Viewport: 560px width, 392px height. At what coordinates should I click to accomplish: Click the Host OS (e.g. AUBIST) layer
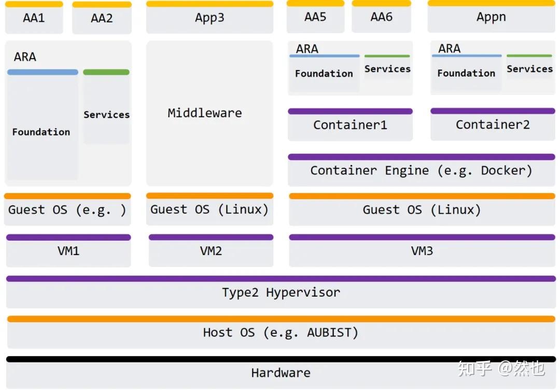281,332
